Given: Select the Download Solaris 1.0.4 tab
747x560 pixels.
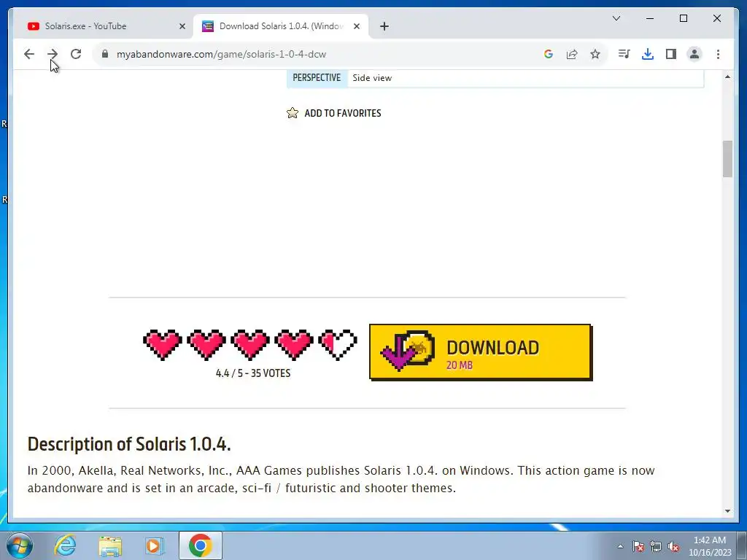Looking at the screenshot, I should point(280,26).
